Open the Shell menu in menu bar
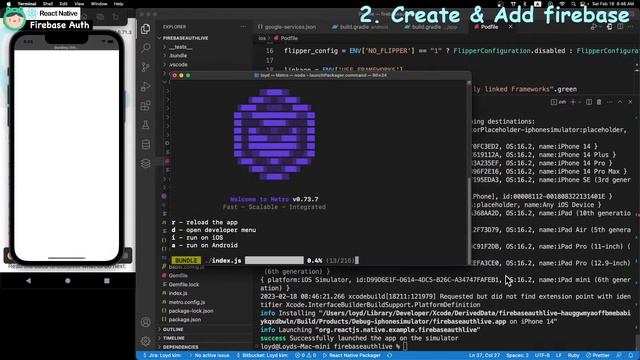Image resolution: width=640 pixels, height=360 pixels. pyautogui.click(x=48, y=4)
